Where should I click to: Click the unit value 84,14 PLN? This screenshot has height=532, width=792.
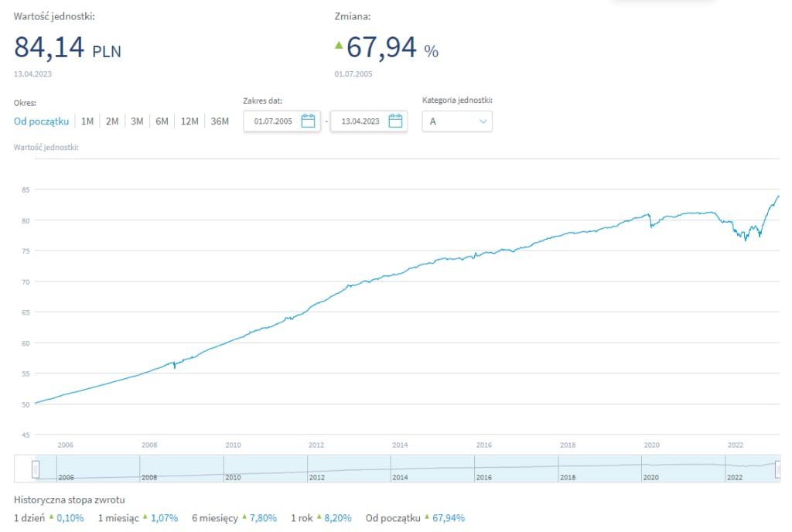click(68, 47)
